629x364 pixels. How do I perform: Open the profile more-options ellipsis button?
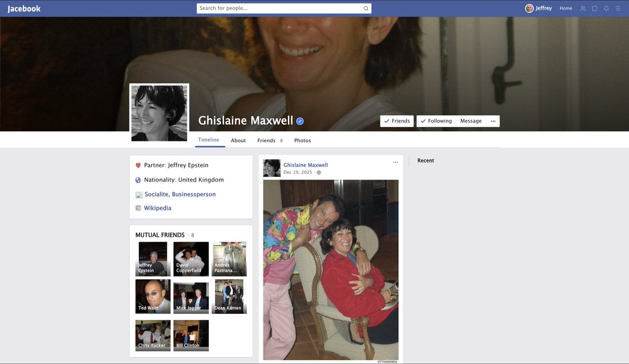pyautogui.click(x=493, y=121)
